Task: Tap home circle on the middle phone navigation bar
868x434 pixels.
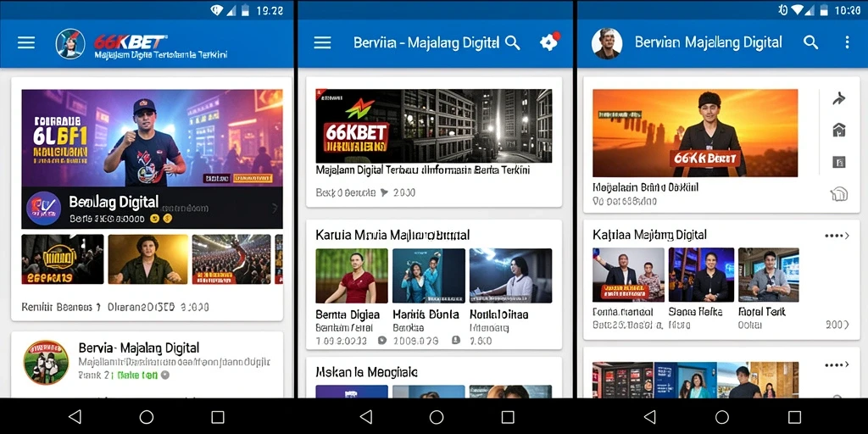Action: coord(437,417)
